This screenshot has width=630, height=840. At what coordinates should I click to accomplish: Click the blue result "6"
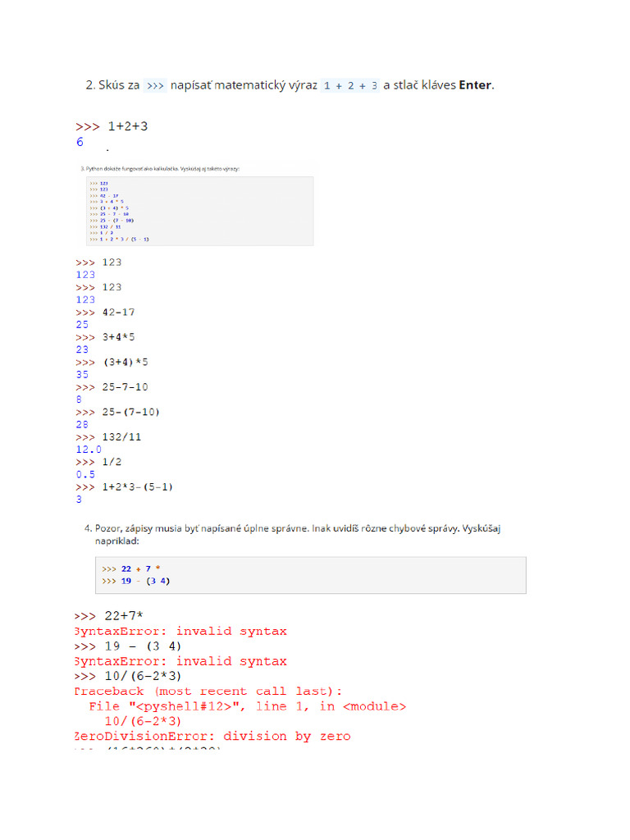(80, 142)
